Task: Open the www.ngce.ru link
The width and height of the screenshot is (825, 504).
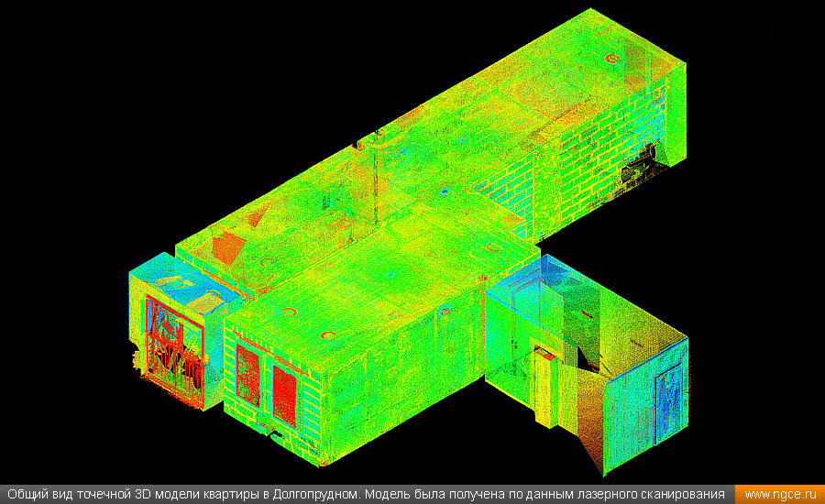Action: 780,495
